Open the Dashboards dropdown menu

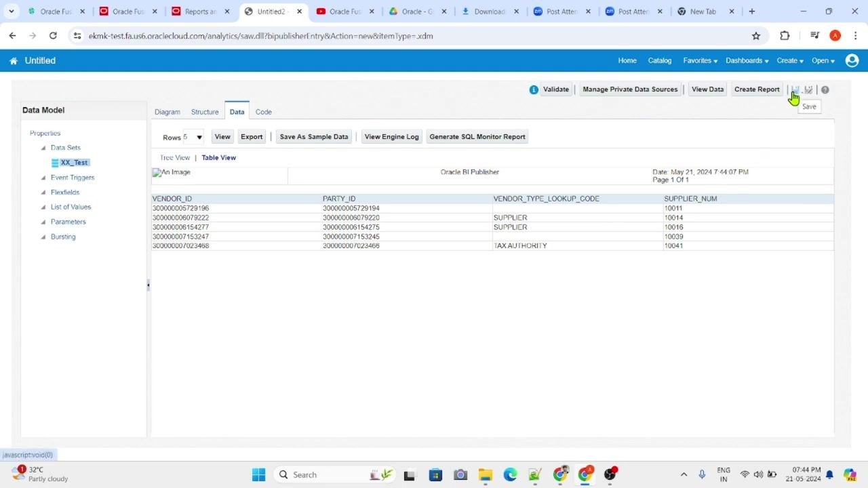tap(747, 60)
